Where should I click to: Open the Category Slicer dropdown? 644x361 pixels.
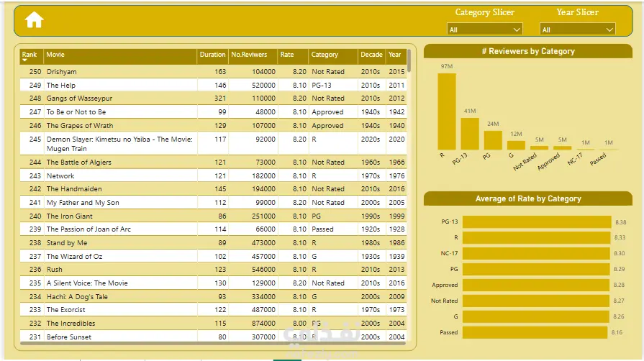tap(485, 29)
